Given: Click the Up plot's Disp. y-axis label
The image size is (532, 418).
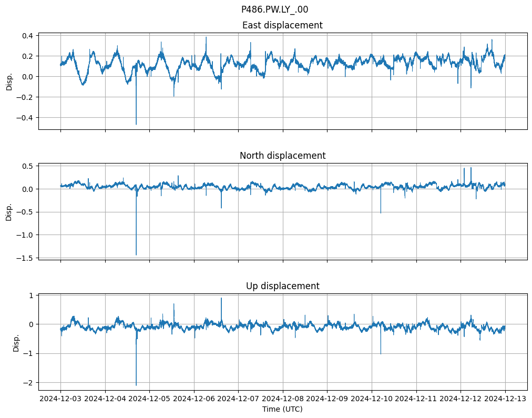Looking at the screenshot, I should [16, 341].
